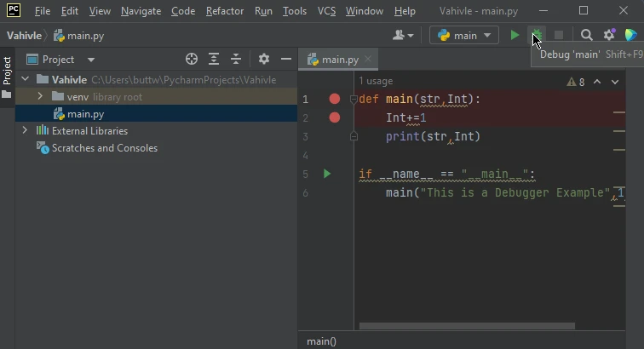Hide the Project panel with minus icon
The height and width of the screenshot is (349, 644).
[286, 59]
